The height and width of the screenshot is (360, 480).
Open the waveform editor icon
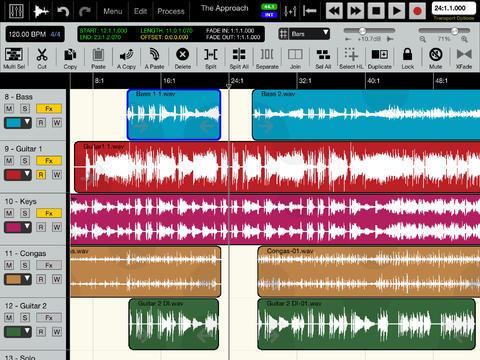coord(41,11)
